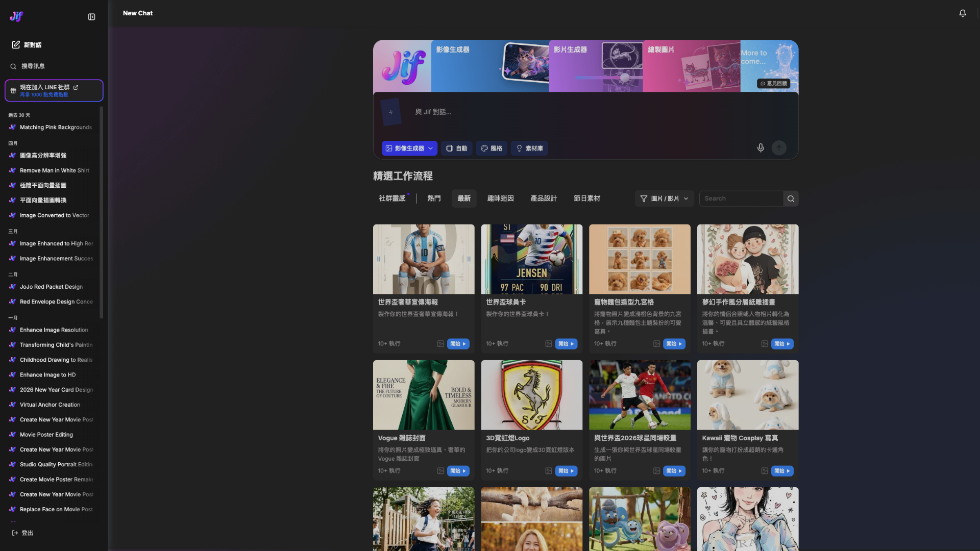Toggle the 風格 style option
980x551 pixels.
(x=492, y=148)
